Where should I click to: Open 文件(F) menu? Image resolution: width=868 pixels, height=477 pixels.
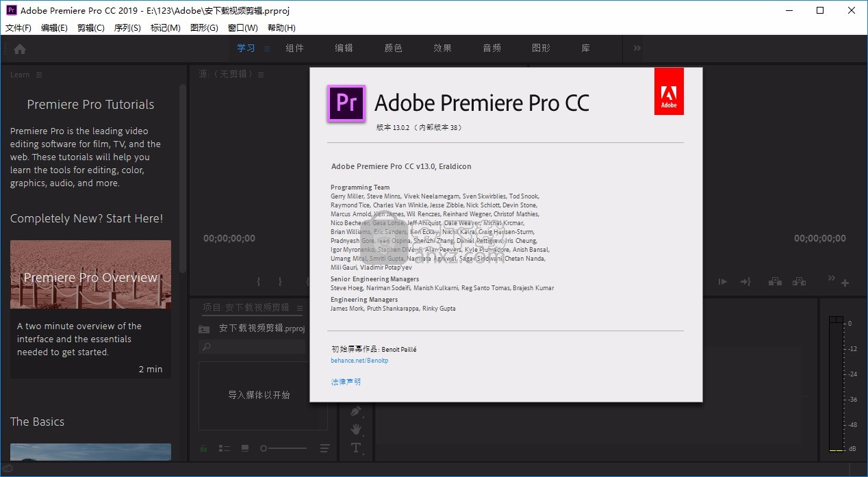click(x=18, y=28)
